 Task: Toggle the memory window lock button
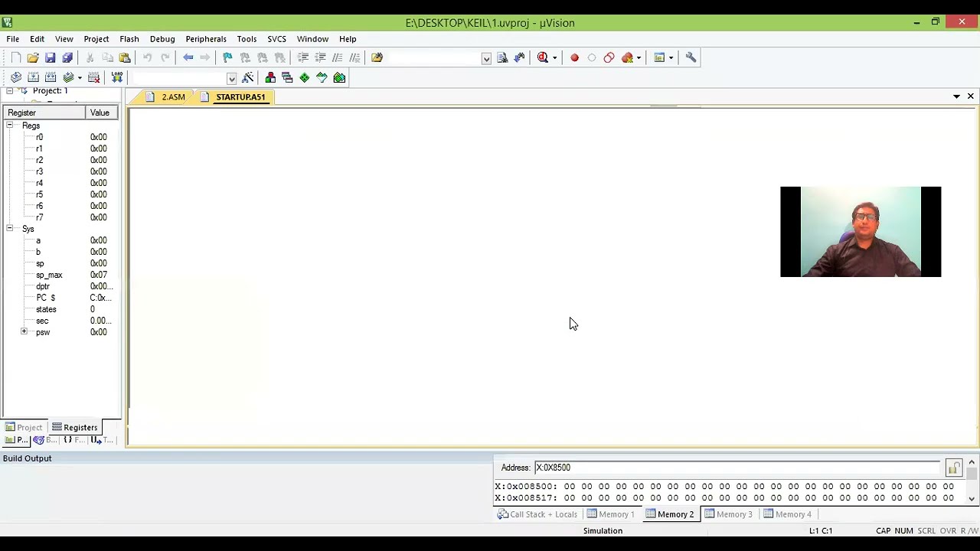[953, 468]
